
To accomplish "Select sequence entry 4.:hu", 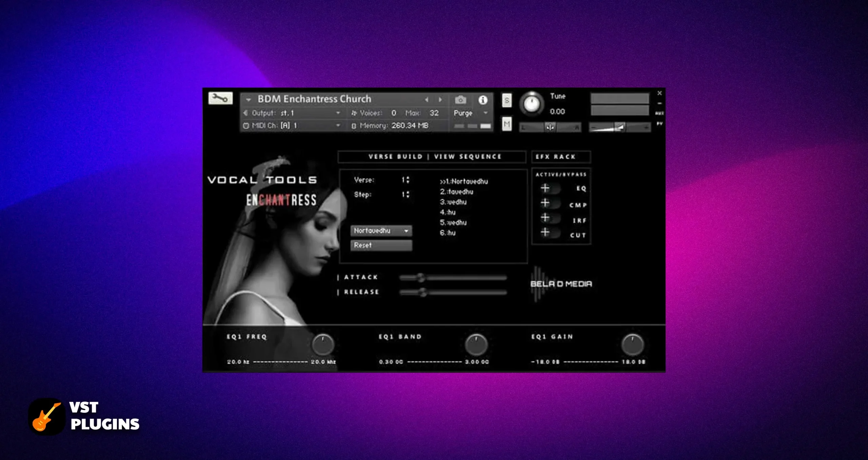I will (448, 212).
